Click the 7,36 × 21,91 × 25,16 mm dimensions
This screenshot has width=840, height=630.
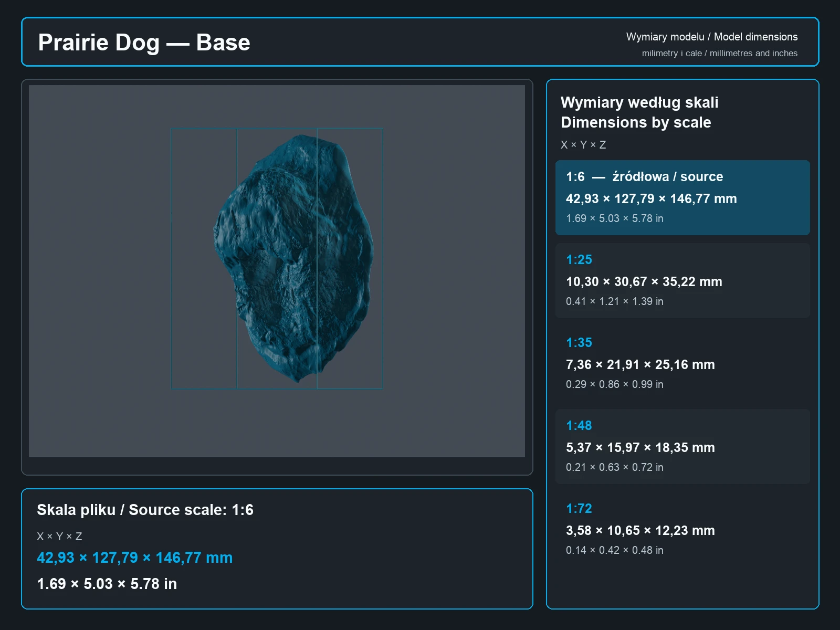640,365
